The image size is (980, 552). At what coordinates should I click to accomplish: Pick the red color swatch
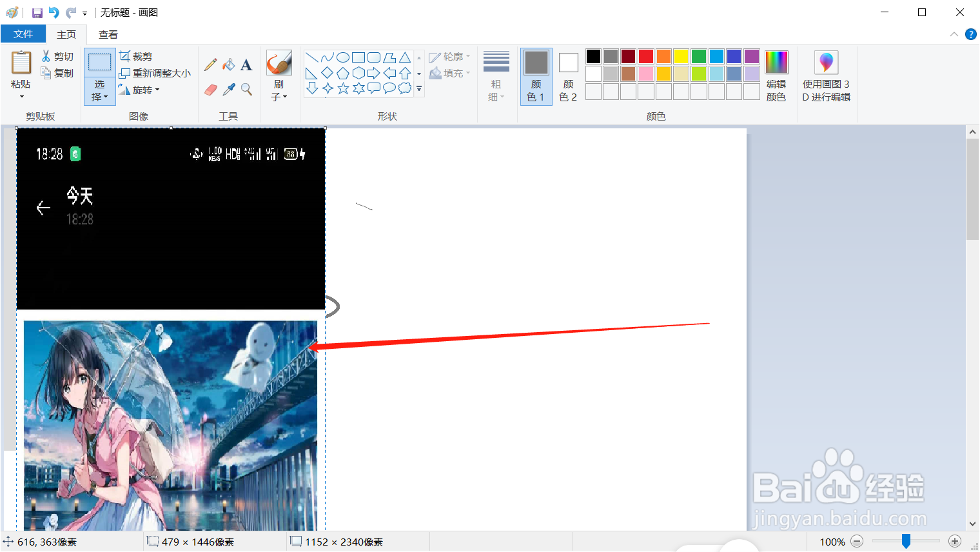click(646, 57)
